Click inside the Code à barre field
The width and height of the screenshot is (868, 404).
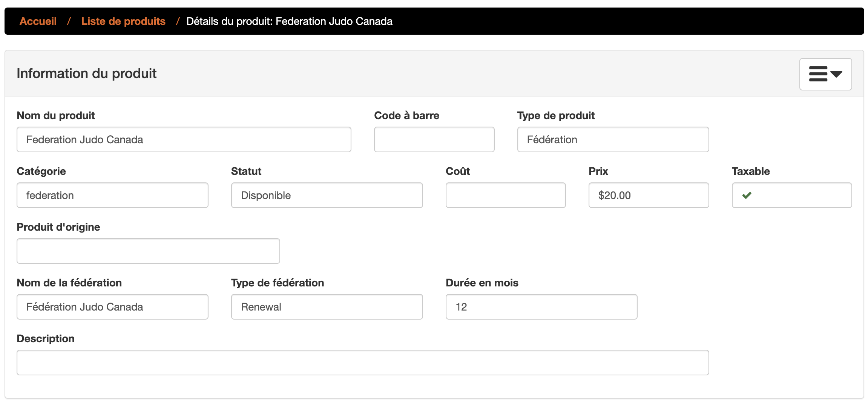click(x=434, y=139)
